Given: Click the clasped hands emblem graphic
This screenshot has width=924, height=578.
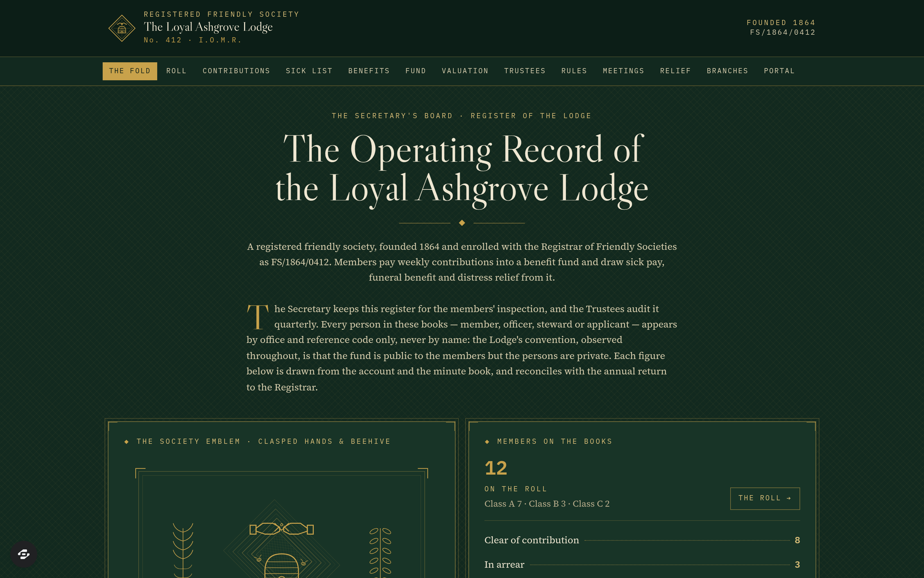Looking at the screenshot, I should coord(281,529).
